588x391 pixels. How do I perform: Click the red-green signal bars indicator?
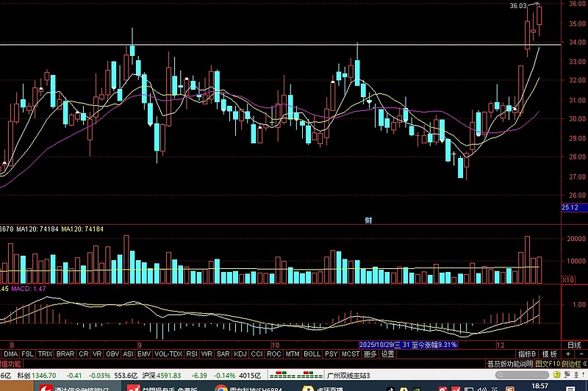pos(300,375)
